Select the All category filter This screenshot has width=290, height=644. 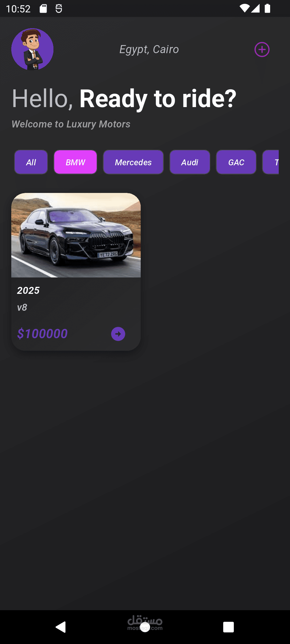(x=31, y=162)
